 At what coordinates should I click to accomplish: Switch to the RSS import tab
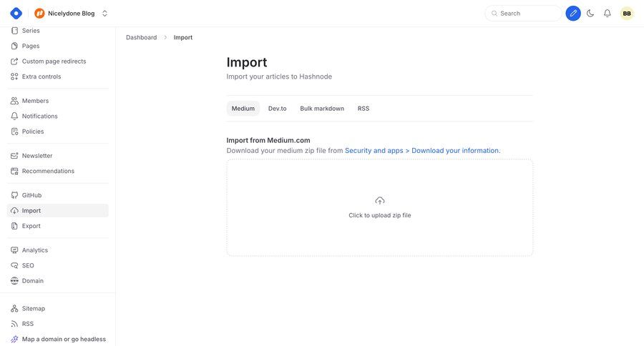(x=364, y=109)
